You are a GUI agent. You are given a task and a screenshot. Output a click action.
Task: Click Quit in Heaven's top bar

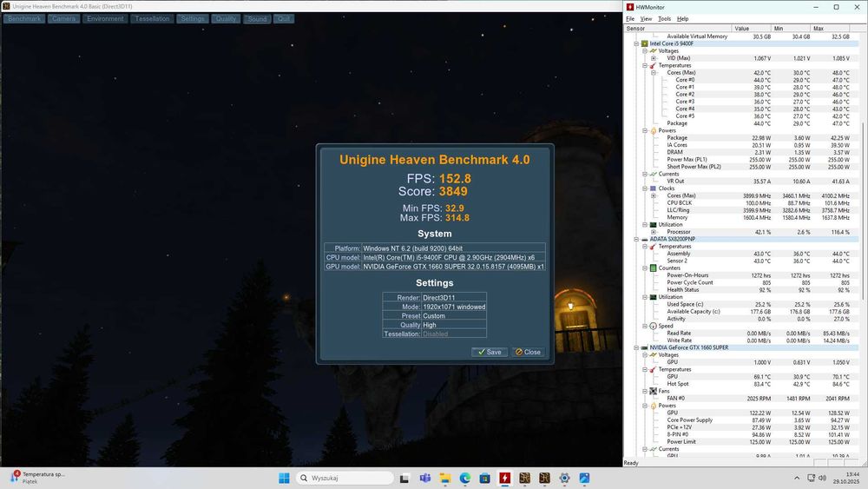click(x=284, y=19)
